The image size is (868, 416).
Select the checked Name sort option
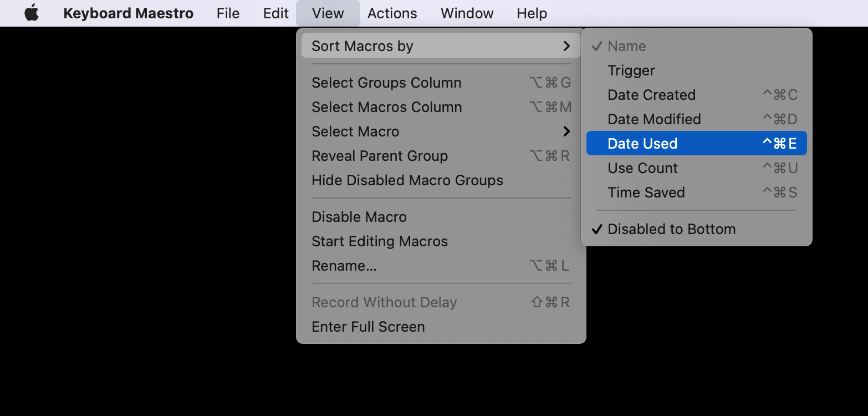(x=696, y=46)
